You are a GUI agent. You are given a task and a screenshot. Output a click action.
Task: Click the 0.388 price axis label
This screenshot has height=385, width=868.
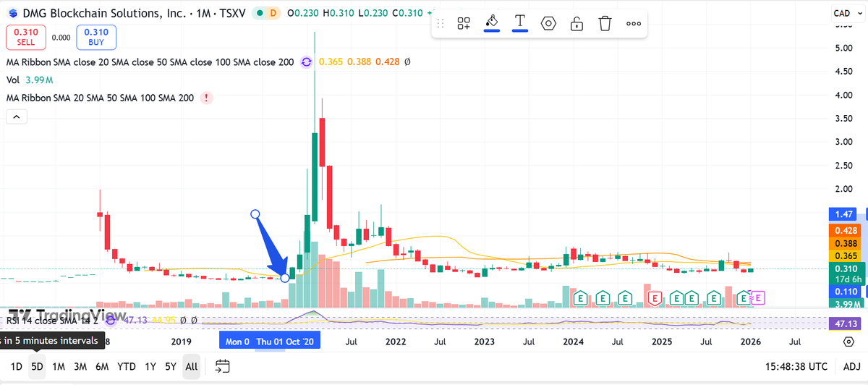click(846, 244)
